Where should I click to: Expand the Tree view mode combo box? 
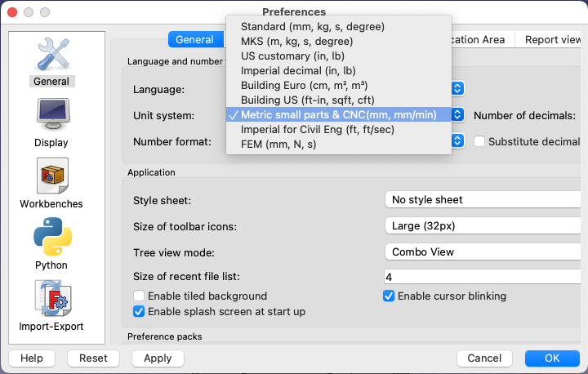pyautogui.click(x=483, y=252)
